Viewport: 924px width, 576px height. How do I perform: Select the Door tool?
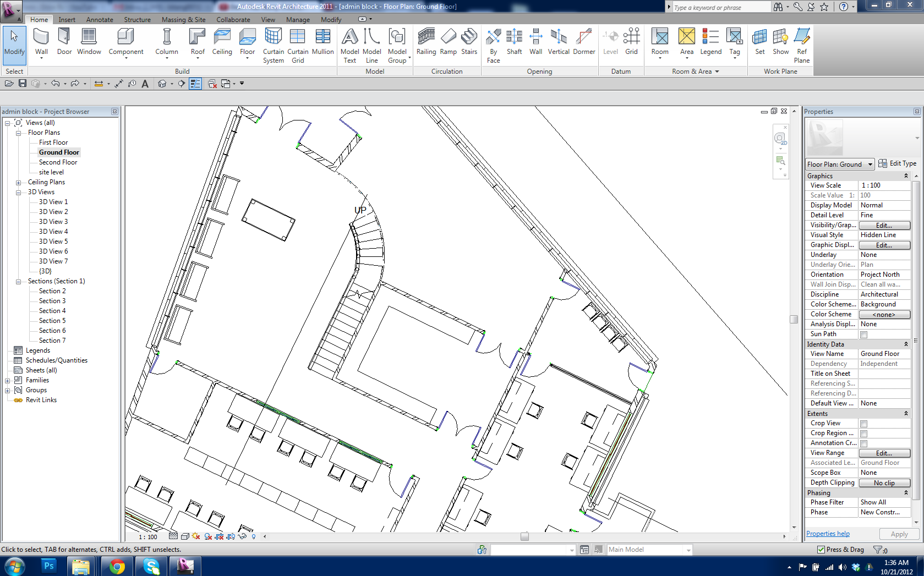(x=64, y=42)
